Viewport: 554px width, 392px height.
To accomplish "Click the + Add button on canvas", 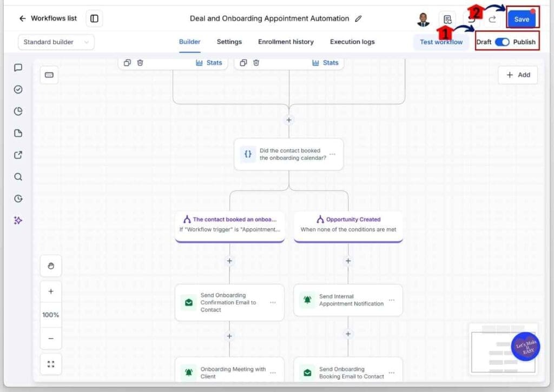I will (x=518, y=75).
